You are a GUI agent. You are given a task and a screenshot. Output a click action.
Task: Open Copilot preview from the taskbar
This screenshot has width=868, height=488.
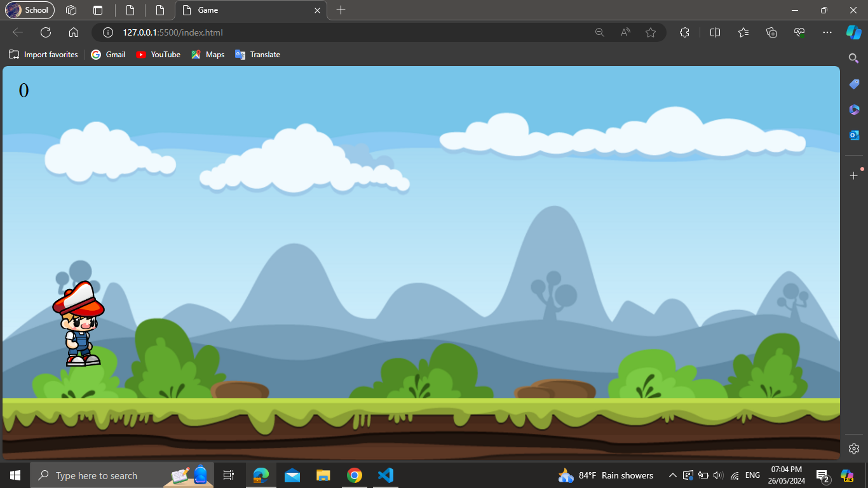pos(847,475)
